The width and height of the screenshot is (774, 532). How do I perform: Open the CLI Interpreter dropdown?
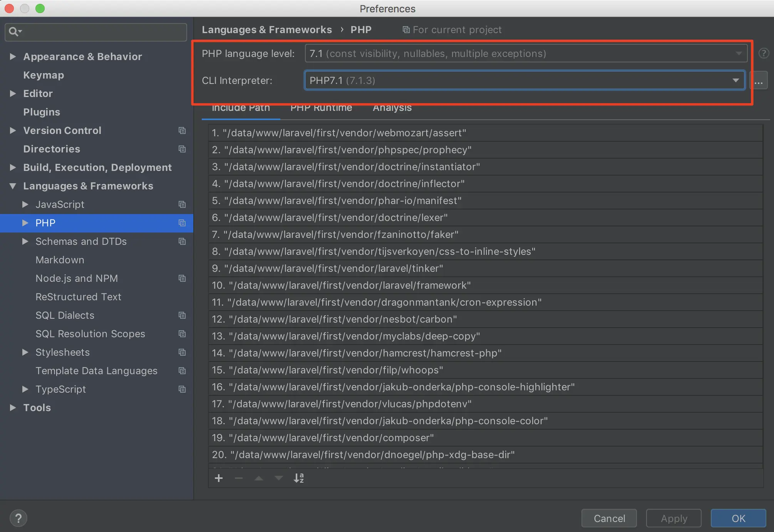pyautogui.click(x=524, y=80)
